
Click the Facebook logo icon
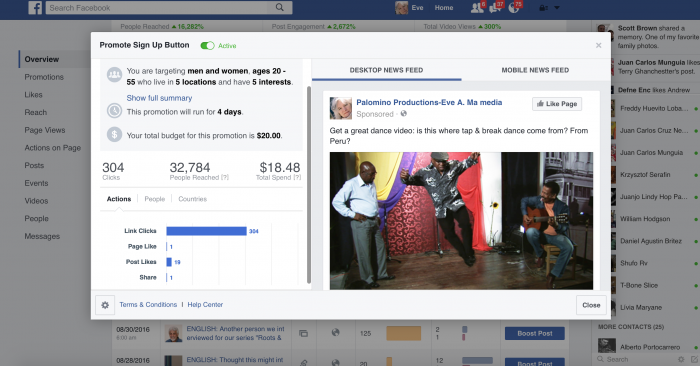pyautogui.click(x=35, y=8)
